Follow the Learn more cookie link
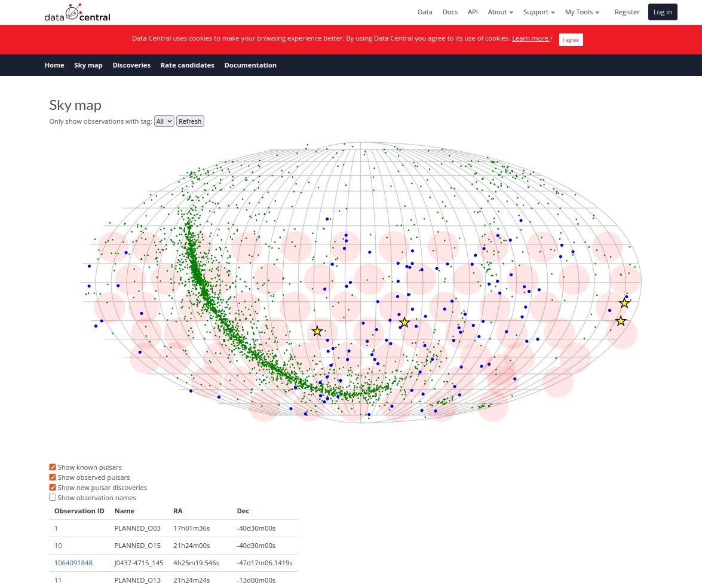Viewport: 702px width, 588px height. pyautogui.click(x=532, y=38)
